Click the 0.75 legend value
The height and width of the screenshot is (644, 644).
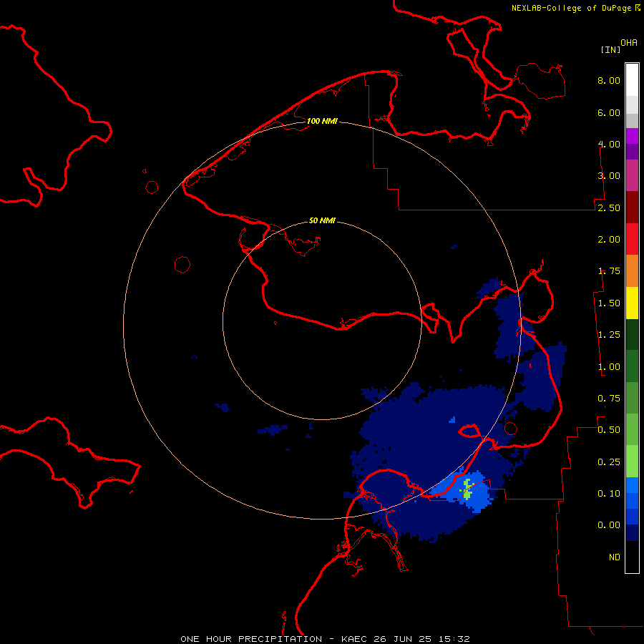(609, 399)
